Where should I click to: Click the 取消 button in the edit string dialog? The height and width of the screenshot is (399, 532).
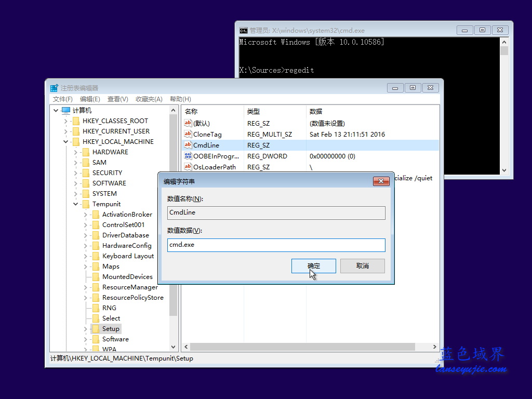point(362,266)
